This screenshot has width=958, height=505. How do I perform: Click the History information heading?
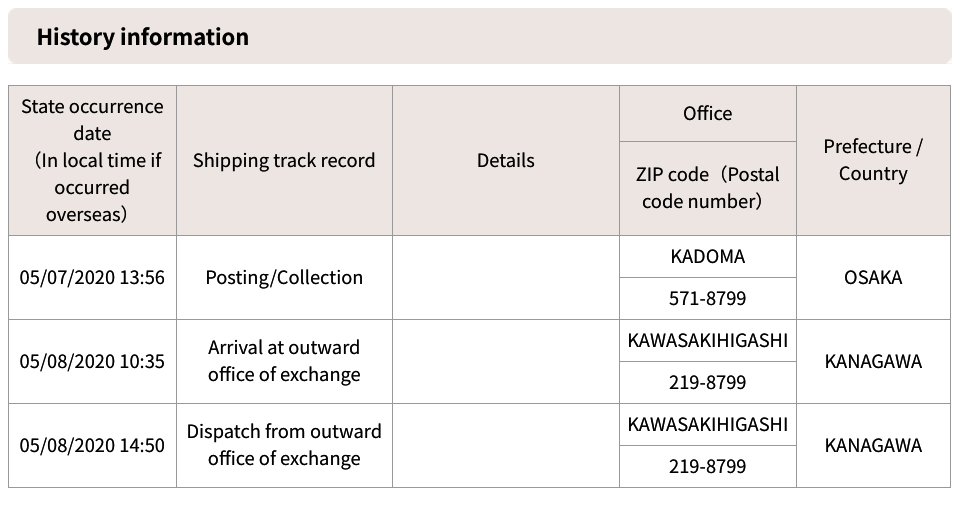click(142, 37)
